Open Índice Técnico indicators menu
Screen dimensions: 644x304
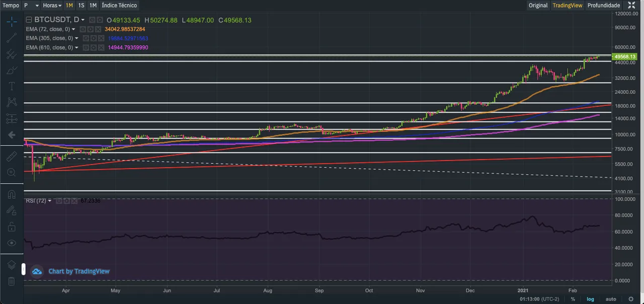119,5
